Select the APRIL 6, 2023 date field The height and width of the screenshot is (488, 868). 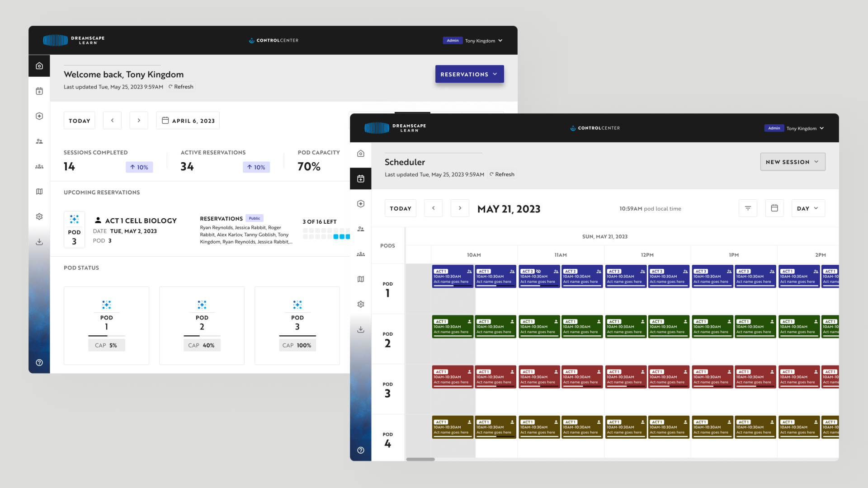click(188, 121)
